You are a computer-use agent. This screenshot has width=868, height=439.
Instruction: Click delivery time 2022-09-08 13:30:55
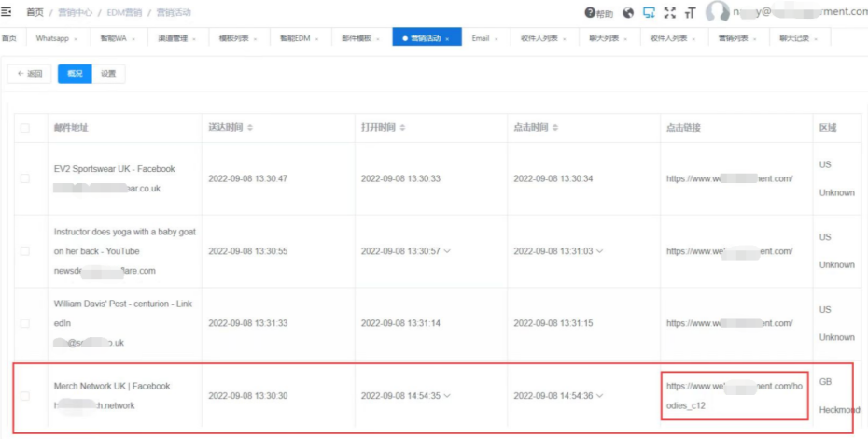coord(248,251)
